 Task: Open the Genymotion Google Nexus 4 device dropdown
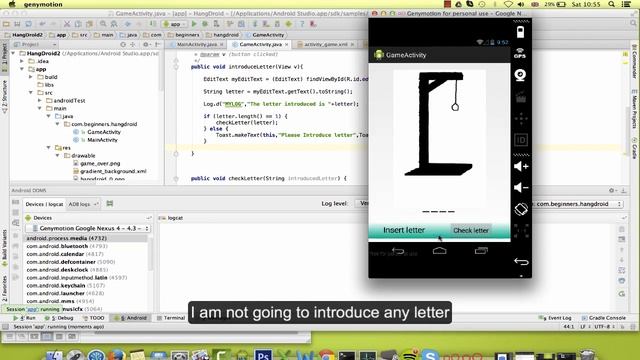coord(88,228)
